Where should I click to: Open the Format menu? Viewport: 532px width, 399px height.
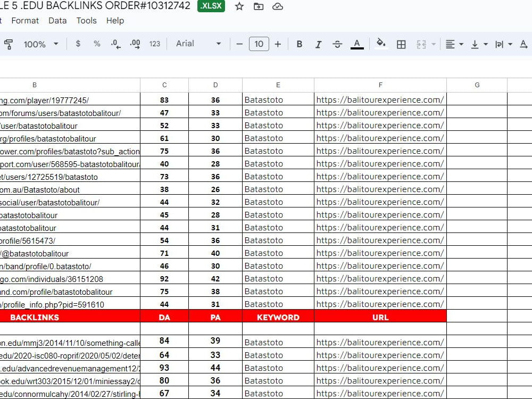point(25,21)
